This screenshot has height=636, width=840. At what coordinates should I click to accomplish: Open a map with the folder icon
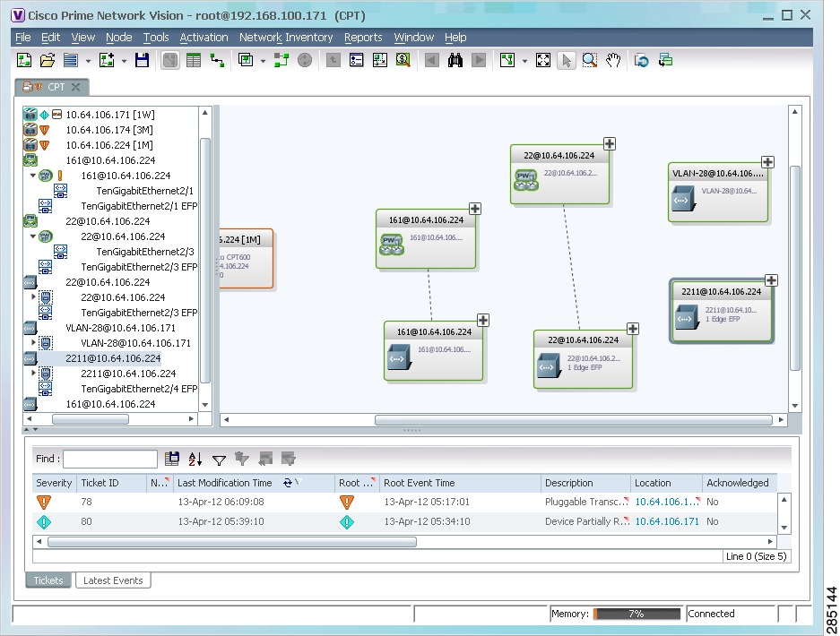48,60
